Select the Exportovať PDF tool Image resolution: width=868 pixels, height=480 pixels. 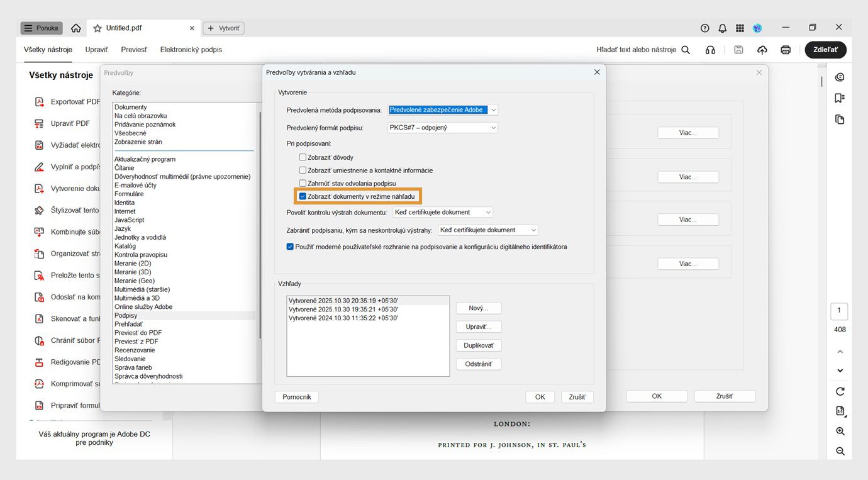pyautogui.click(x=67, y=102)
